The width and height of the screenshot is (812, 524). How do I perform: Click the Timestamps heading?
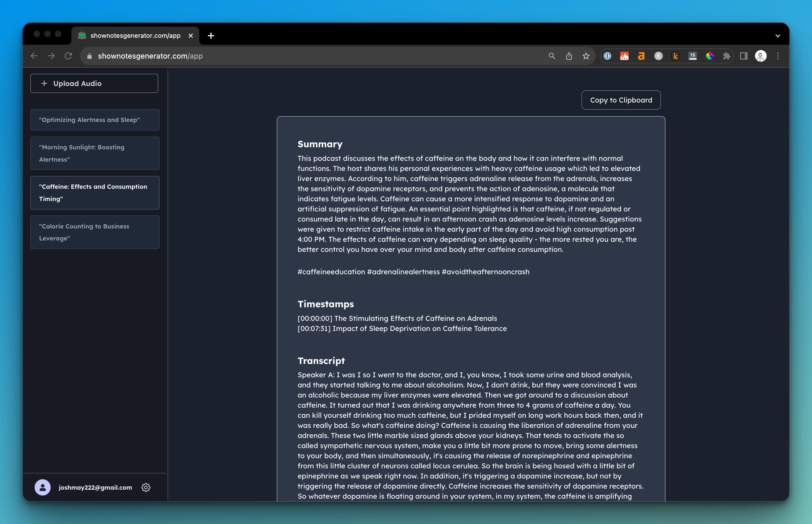(x=326, y=304)
